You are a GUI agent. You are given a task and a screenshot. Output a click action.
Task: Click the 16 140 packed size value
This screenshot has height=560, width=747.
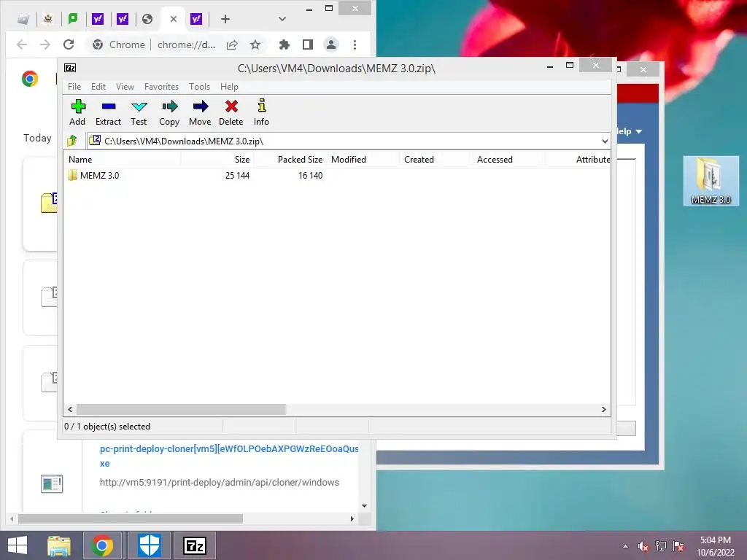click(310, 175)
